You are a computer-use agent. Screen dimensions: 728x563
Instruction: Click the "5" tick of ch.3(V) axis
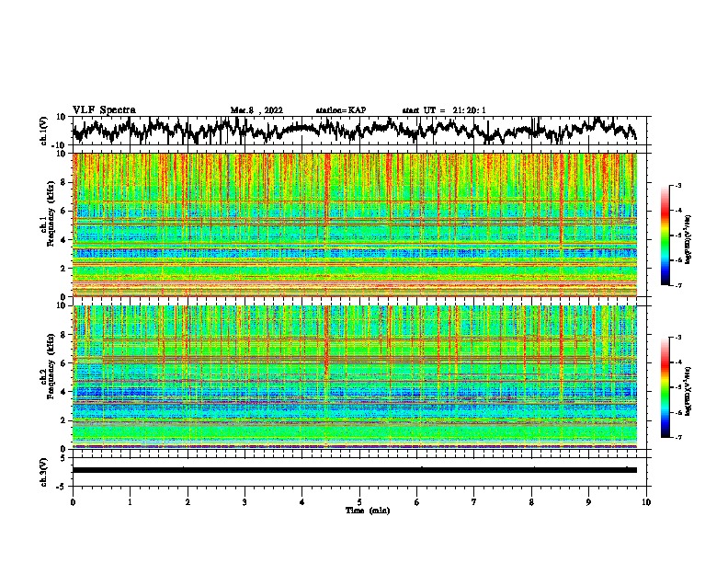(x=63, y=458)
